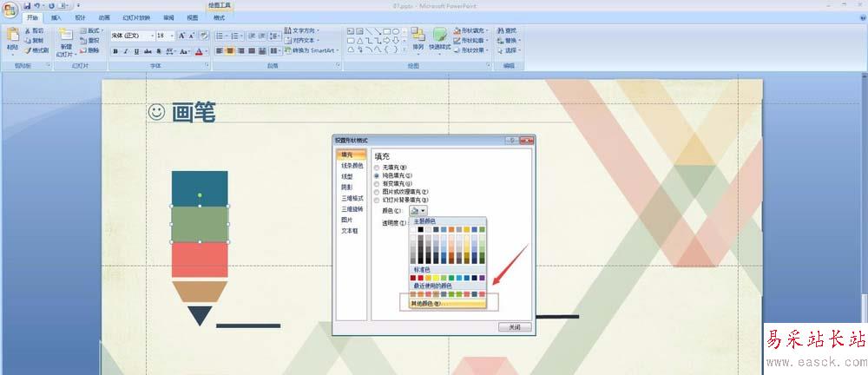Viewport: 868px width, 375px height.
Task: Click the numbered list icon
Action: 234,36
